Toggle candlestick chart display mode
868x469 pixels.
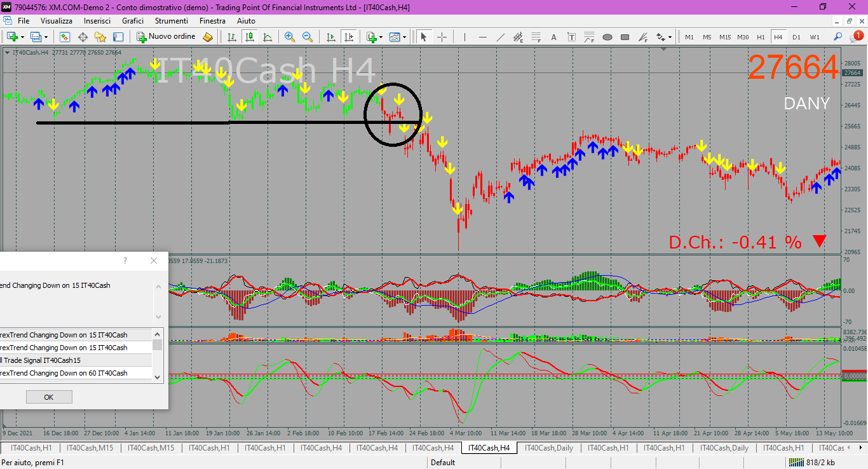coord(250,37)
